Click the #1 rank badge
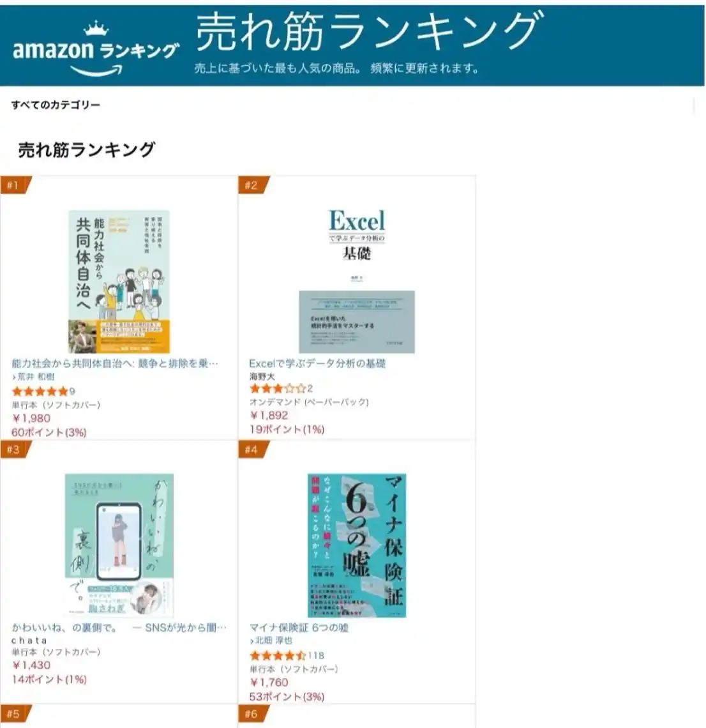Screen dimensions: 706x728 pyautogui.click(x=13, y=186)
